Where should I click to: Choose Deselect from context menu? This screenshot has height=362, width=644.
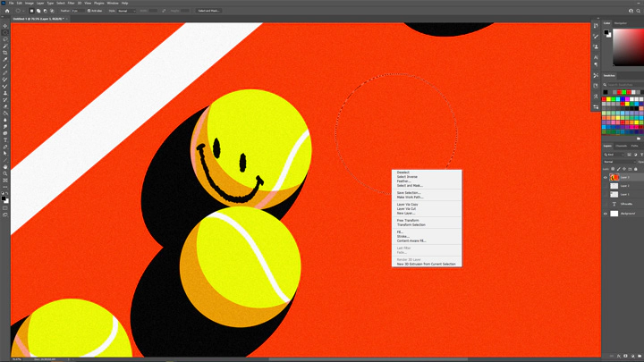(403, 173)
